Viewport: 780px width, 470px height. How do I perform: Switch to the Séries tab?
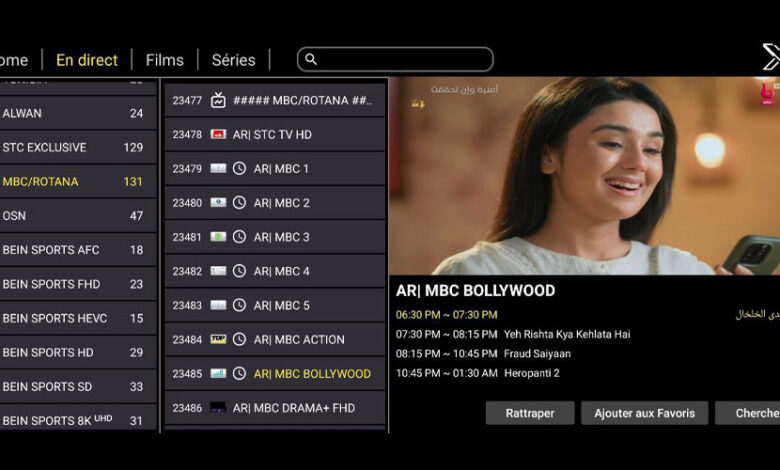point(233,60)
